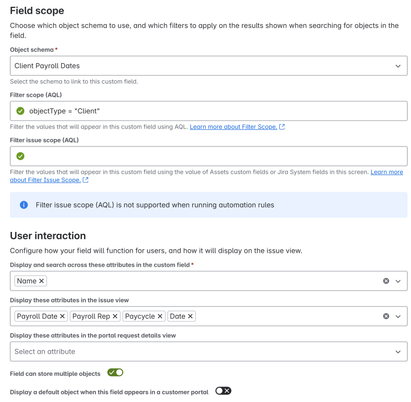The width and height of the screenshot is (411, 402).
Task: Remove the Payroll Date tag
Action: pos(62,316)
